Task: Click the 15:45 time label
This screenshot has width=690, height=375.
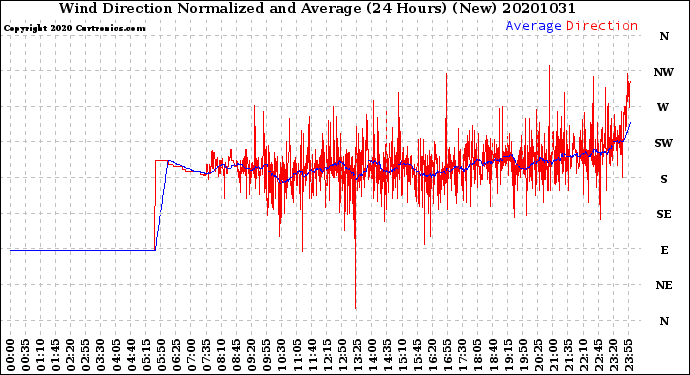Action: pos(418,355)
